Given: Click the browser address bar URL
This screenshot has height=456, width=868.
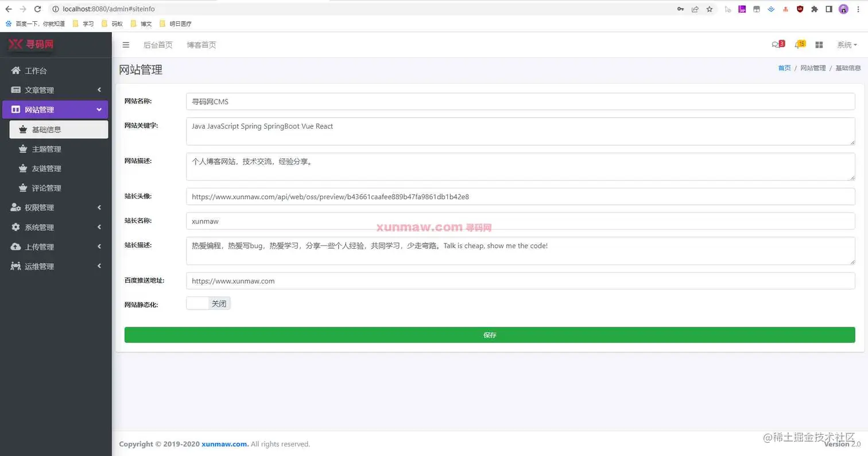Looking at the screenshot, I should click(x=108, y=9).
